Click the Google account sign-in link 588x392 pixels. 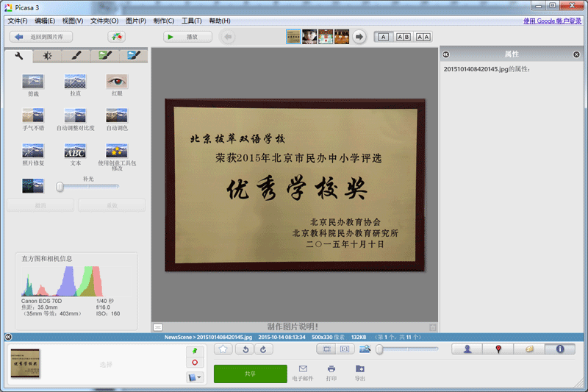click(x=552, y=21)
